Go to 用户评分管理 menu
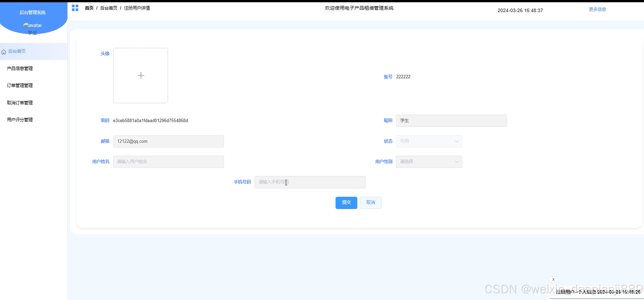The width and height of the screenshot is (644, 300). click(20, 120)
